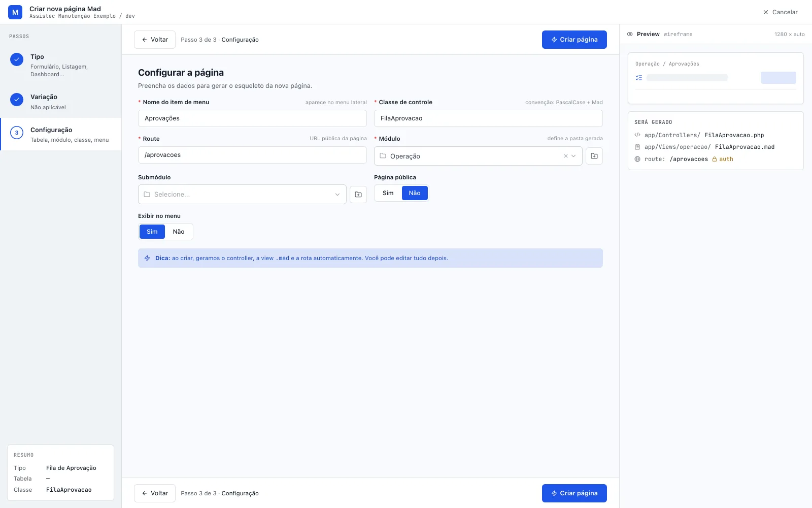The image size is (812, 508).
Task: Open the Submódulo Selecione dropdown
Action: point(242,195)
